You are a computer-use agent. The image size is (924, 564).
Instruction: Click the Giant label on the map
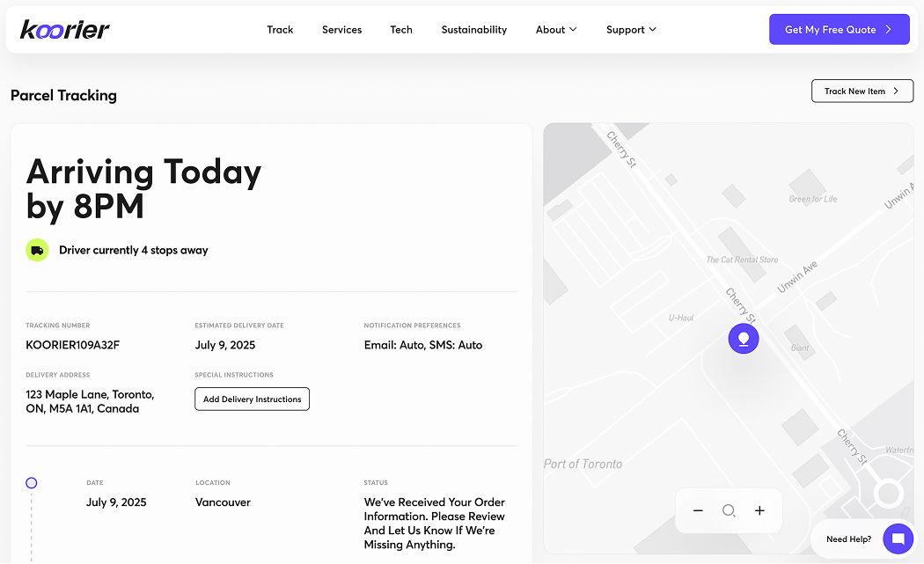click(800, 348)
